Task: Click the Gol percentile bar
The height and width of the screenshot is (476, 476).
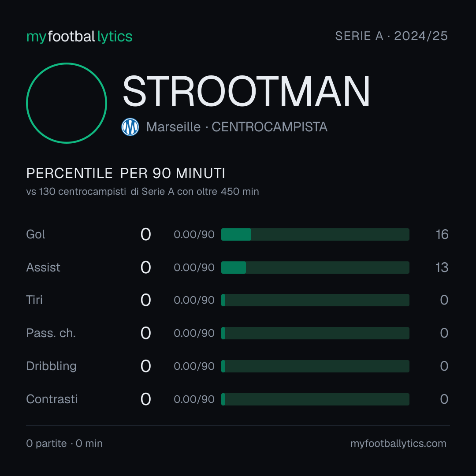Action: tap(315, 234)
